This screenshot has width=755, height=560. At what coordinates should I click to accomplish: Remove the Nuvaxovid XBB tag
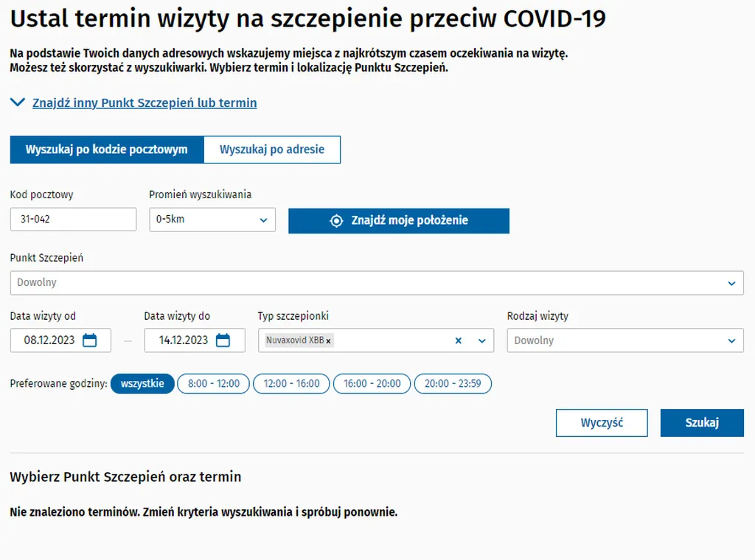click(x=329, y=340)
